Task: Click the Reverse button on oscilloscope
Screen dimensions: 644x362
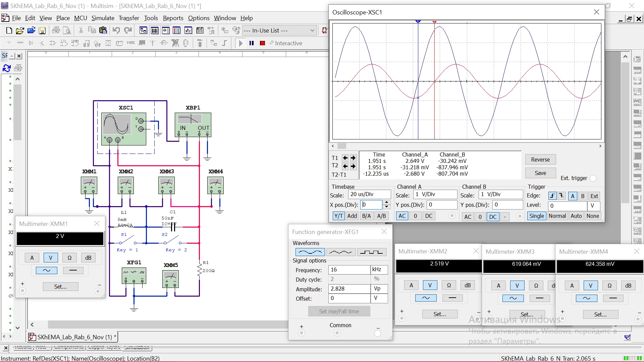Action: click(540, 160)
